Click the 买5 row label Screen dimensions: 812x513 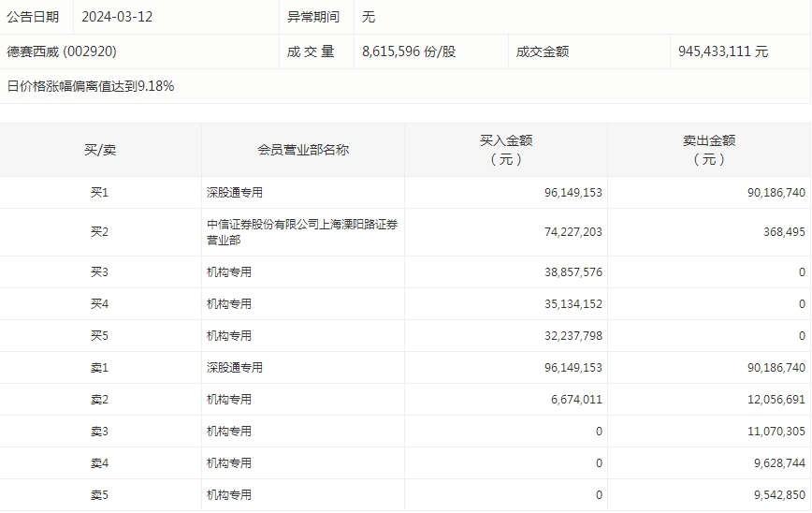pyautogui.click(x=100, y=336)
